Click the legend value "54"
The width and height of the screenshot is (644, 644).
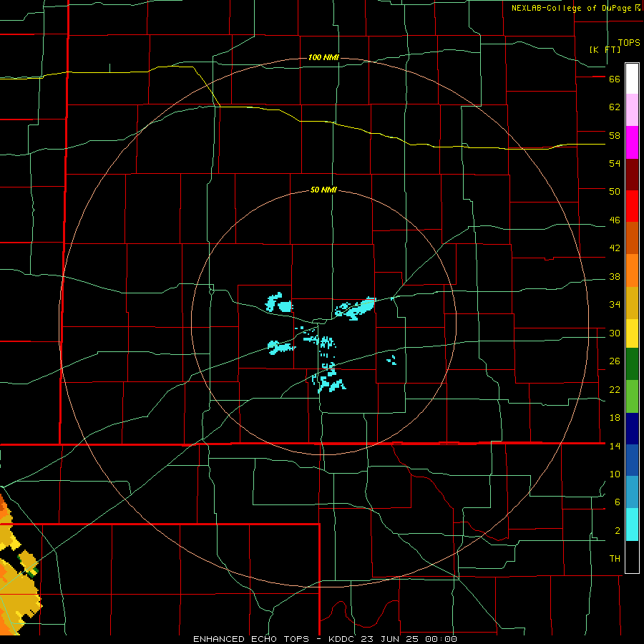[x=615, y=163]
